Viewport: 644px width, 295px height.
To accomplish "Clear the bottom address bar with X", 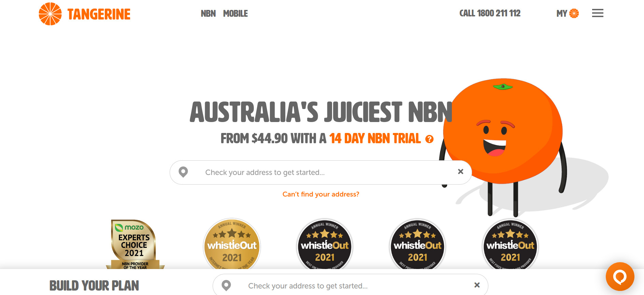I will 477,285.
